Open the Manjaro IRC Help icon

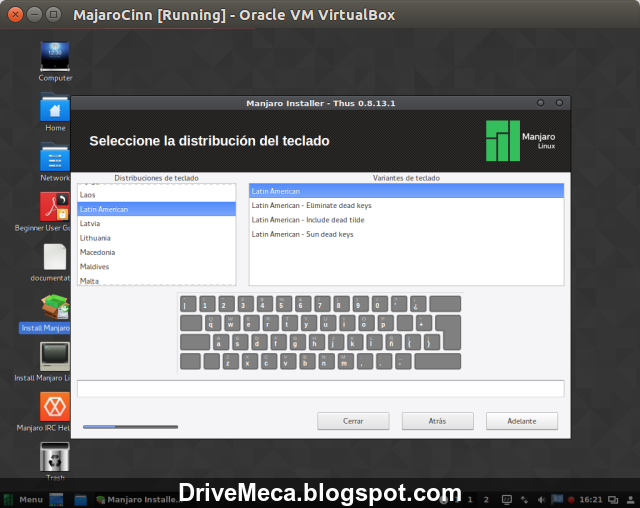pos(55,406)
